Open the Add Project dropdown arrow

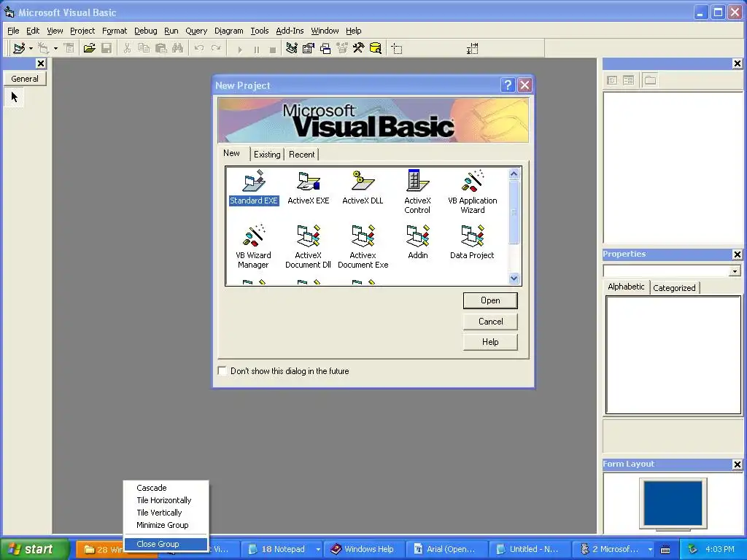(31, 48)
